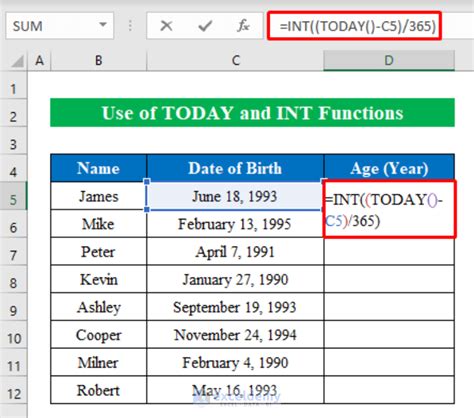Select the cell containing Peter
This screenshot has width=474, height=418.
tap(98, 251)
